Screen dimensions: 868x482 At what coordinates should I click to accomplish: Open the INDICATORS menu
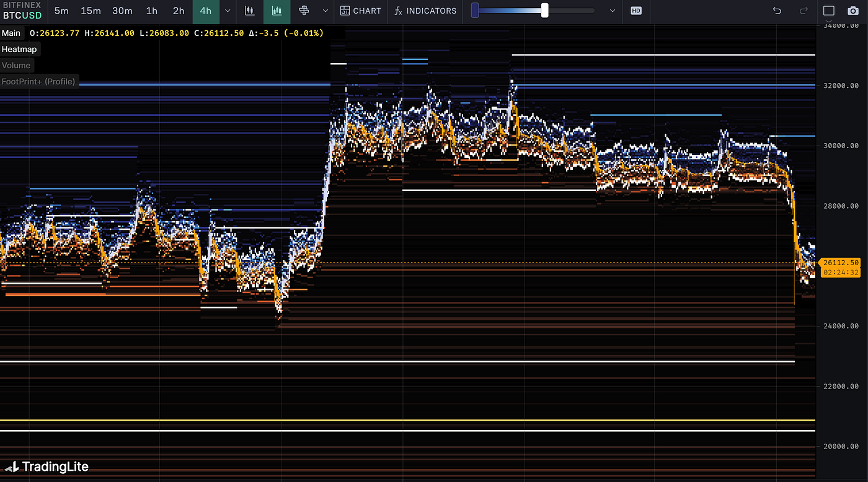[x=426, y=11]
